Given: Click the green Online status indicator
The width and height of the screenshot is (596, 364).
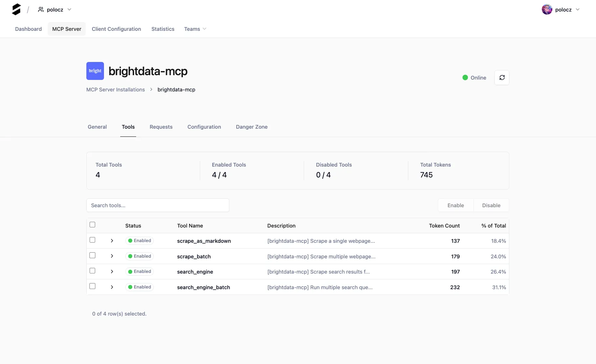Looking at the screenshot, I should point(465,78).
